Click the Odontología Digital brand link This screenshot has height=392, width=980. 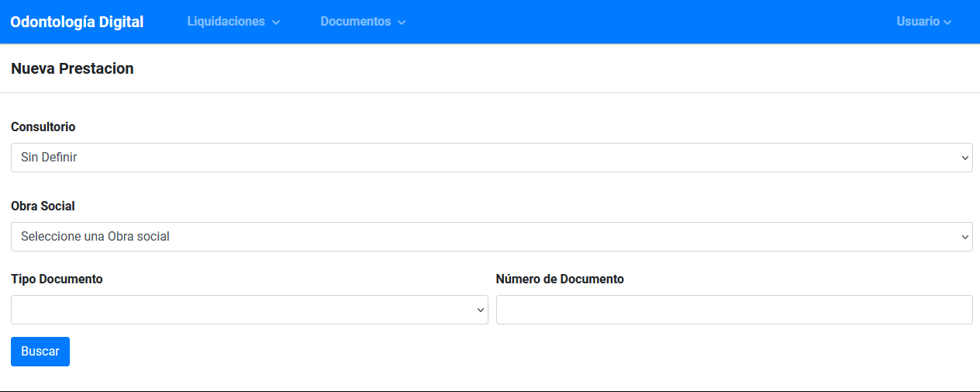point(77,22)
